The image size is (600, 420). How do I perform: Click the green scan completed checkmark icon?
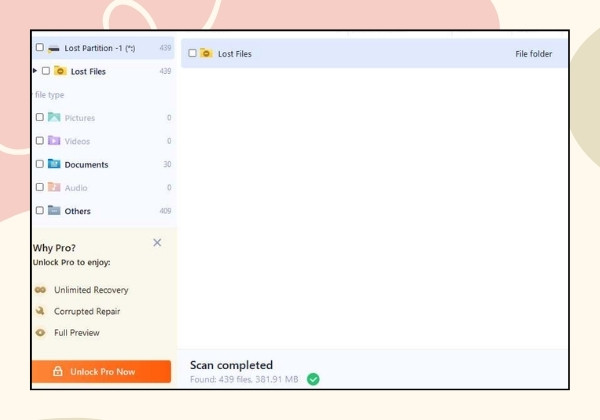(313, 379)
